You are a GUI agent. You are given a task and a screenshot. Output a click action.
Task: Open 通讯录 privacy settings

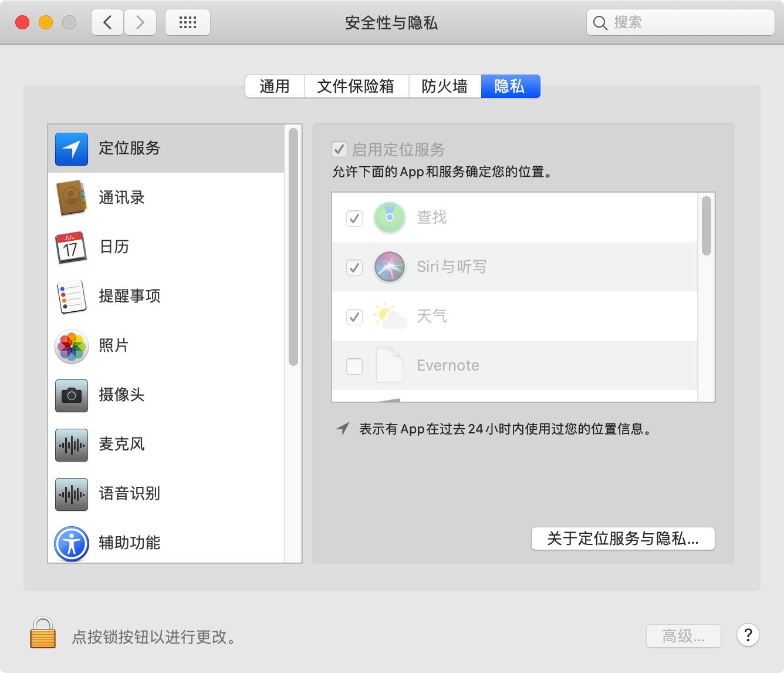(x=70, y=198)
